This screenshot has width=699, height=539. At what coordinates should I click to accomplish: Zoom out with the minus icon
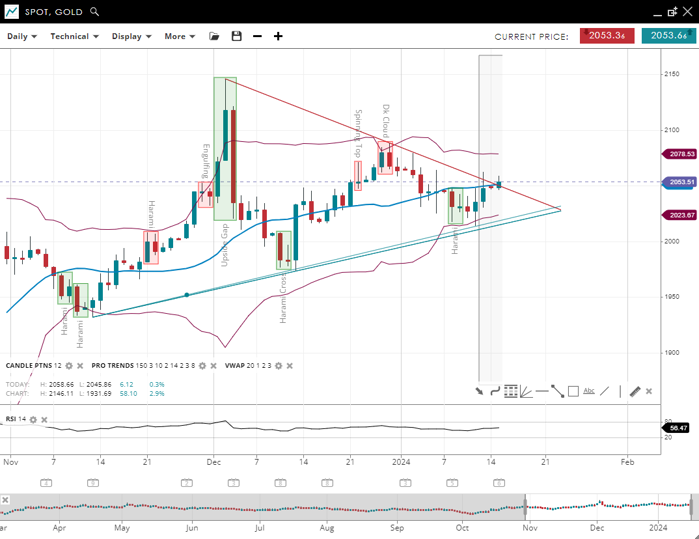pos(257,36)
